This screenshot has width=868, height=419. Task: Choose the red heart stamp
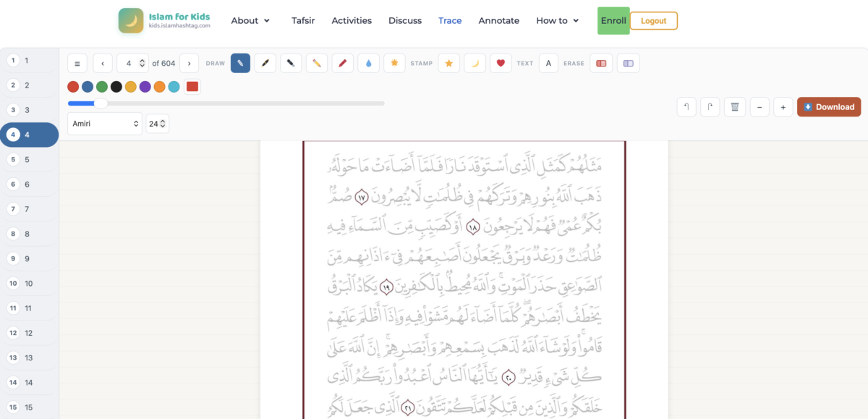pos(501,63)
